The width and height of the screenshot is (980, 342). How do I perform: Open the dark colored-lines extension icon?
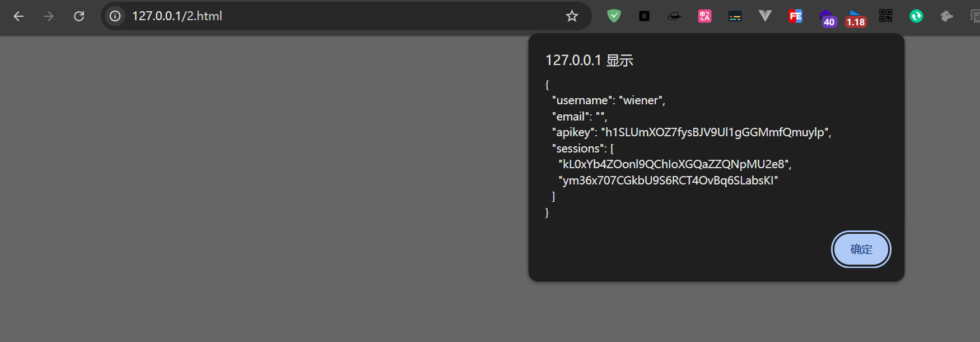[x=735, y=16]
